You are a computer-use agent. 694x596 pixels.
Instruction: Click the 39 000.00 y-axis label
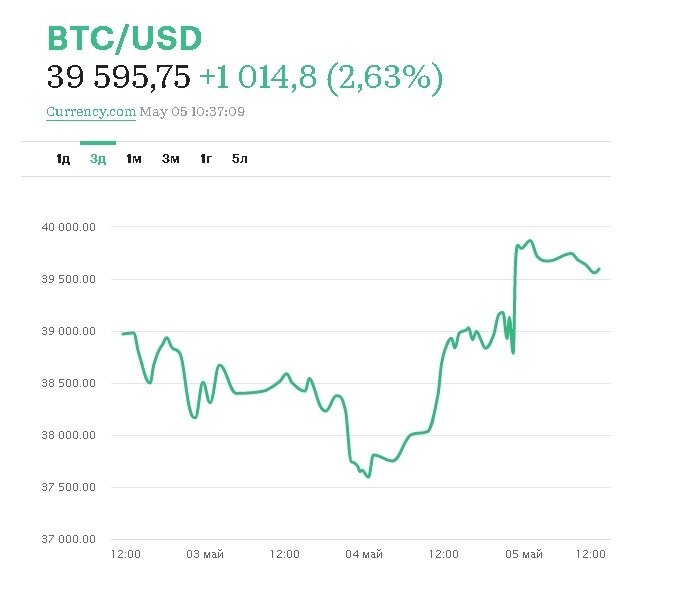(69, 331)
